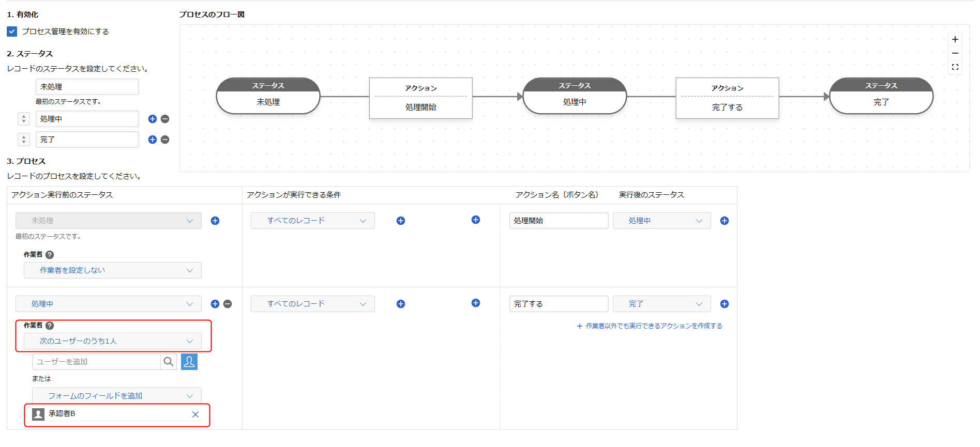Select the 処理中 status node in the diagram
The width and height of the screenshot is (980, 447).
click(x=575, y=97)
